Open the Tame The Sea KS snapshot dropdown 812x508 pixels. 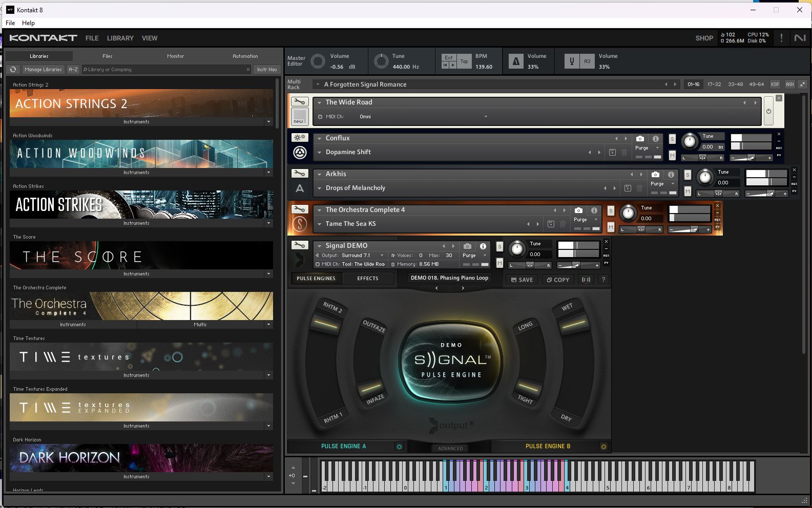319,224
